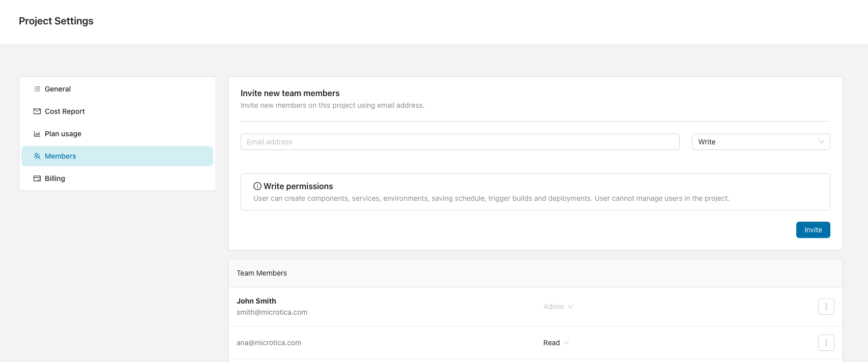The image size is (868, 362).
Task: Click the smith@microtica.com email text
Action: [272, 312]
